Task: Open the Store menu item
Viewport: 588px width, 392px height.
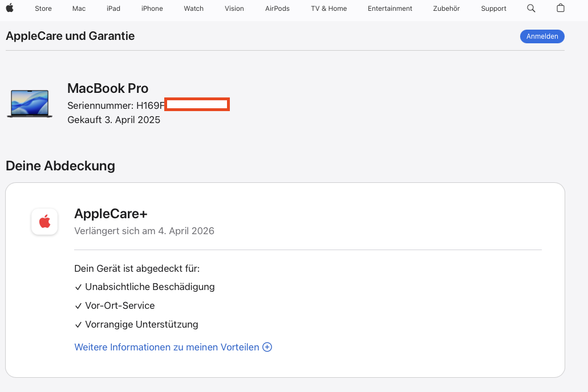Action: [43, 9]
